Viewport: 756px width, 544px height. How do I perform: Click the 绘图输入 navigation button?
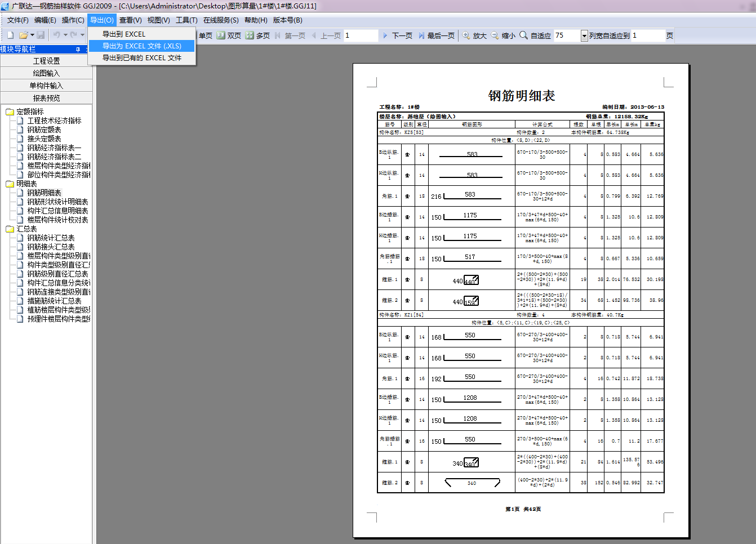46,73
